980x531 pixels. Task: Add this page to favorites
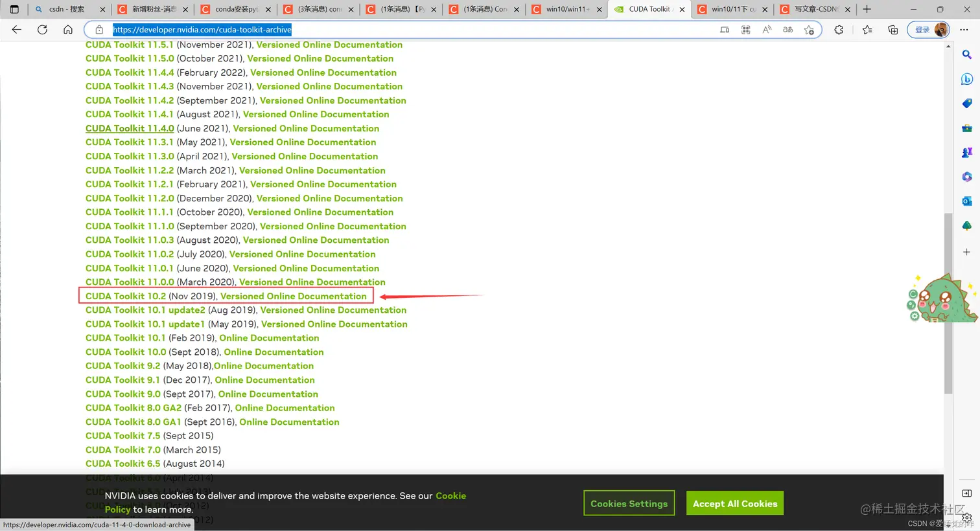click(809, 30)
